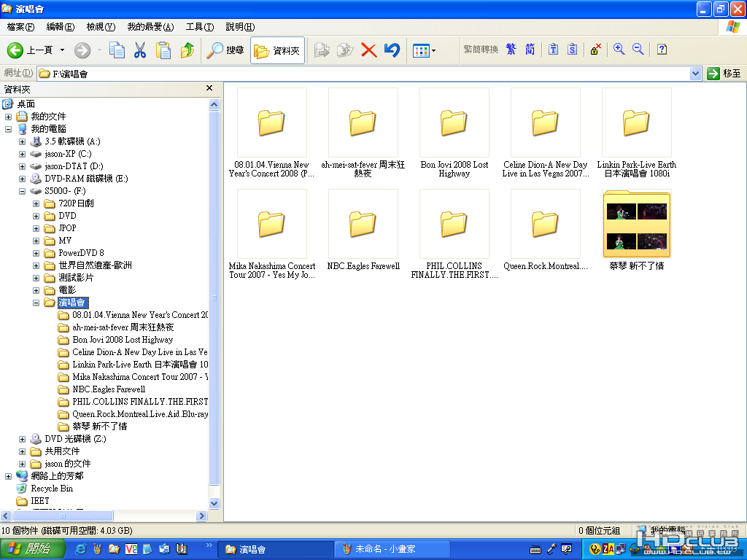The width and height of the screenshot is (747, 560).
Task: Expand the quick launch overflow chevron
Action: [x=209, y=545]
